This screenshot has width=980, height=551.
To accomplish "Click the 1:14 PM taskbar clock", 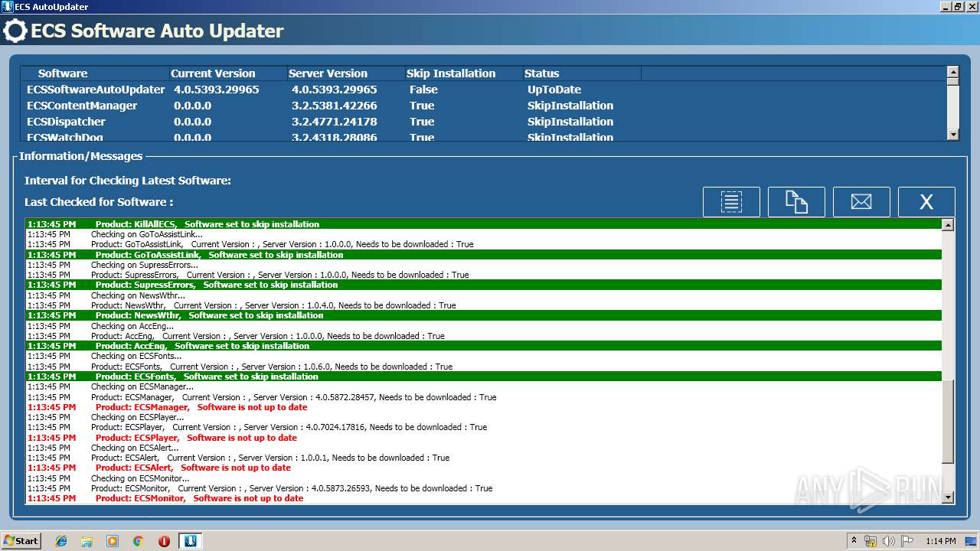I will coord(940,541).
